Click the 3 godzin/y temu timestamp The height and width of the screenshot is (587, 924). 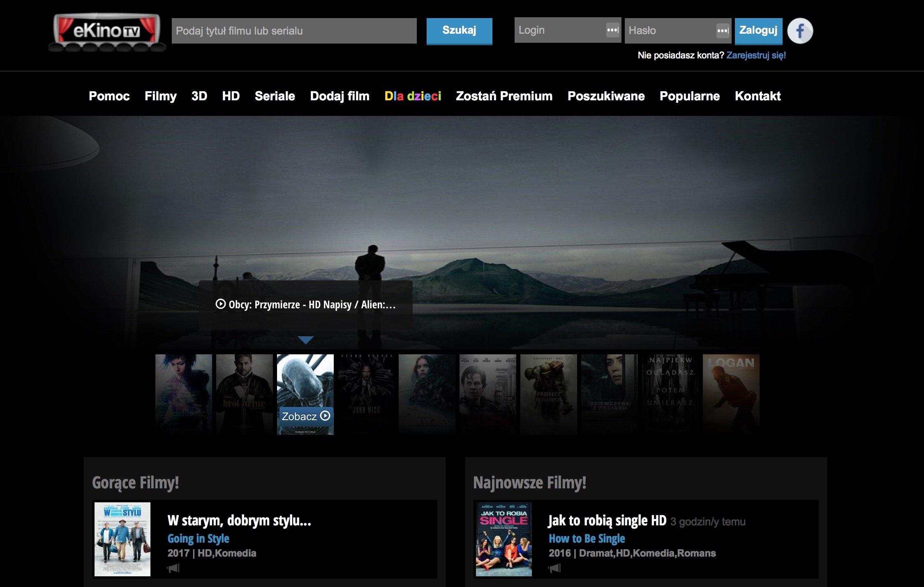708,522
